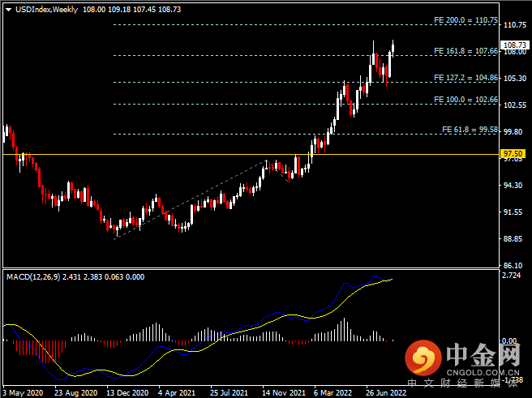
Task: Click the dropdown triangle beside USDIndex,Weekly
Action: click(x=9, y=10)
